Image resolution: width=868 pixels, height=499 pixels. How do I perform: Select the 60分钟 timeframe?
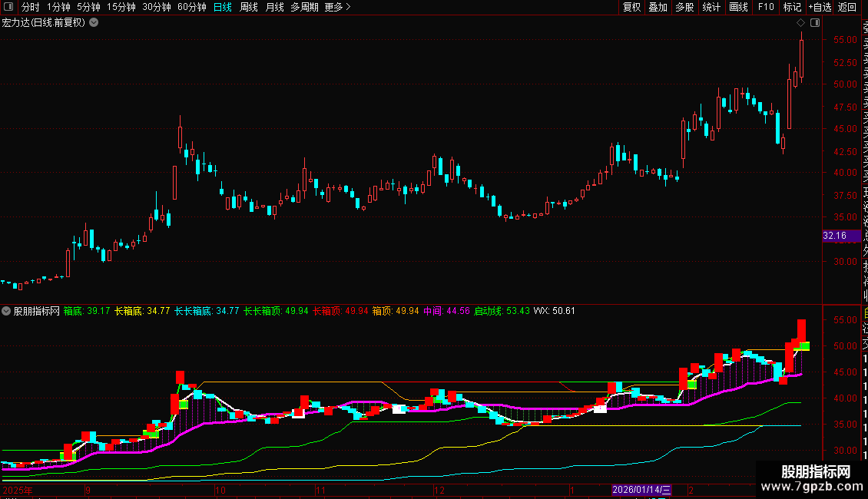pyautogui.click(x=191, y=8)
